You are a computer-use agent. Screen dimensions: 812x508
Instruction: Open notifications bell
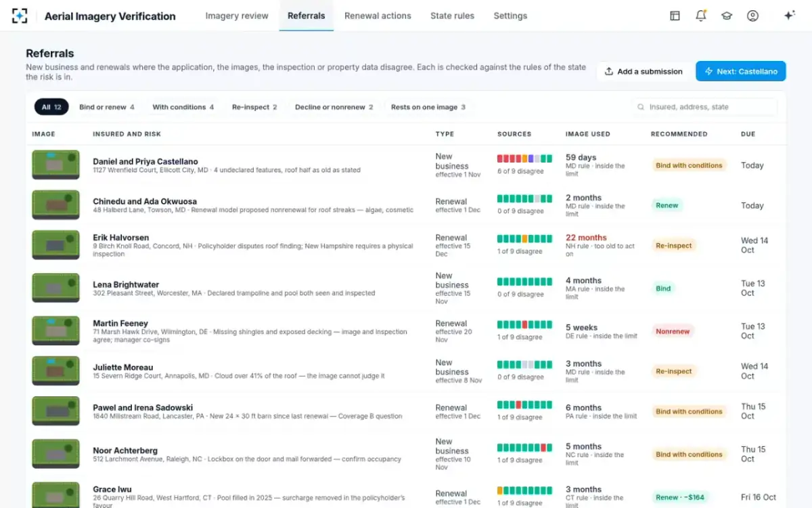pyautogui.click(x=701, y=16)
